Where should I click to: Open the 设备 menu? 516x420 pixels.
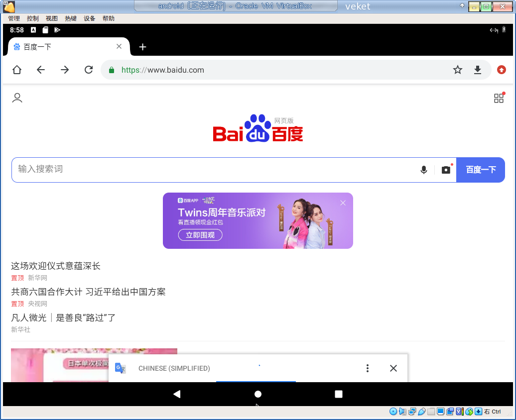coord(90,18)
